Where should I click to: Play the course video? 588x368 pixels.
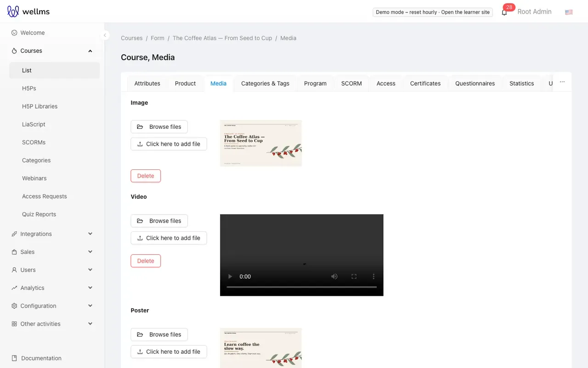[x=230, y=276]
